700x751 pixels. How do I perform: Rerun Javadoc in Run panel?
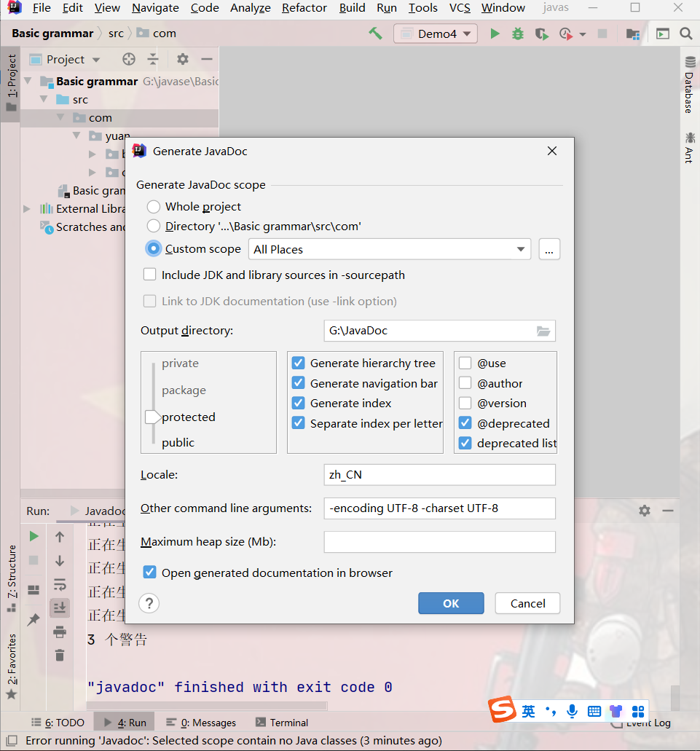coord(34,536)
